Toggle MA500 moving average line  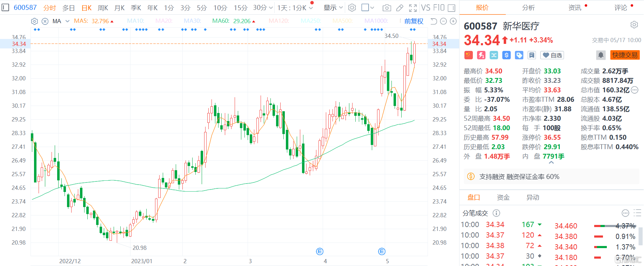[x=343, y=21]
